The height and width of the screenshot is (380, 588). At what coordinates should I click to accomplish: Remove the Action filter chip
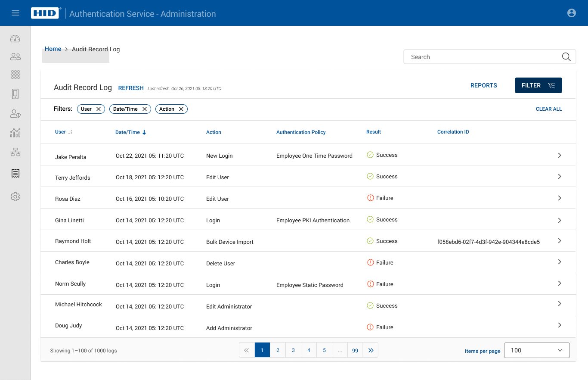[x=181, y=109]
